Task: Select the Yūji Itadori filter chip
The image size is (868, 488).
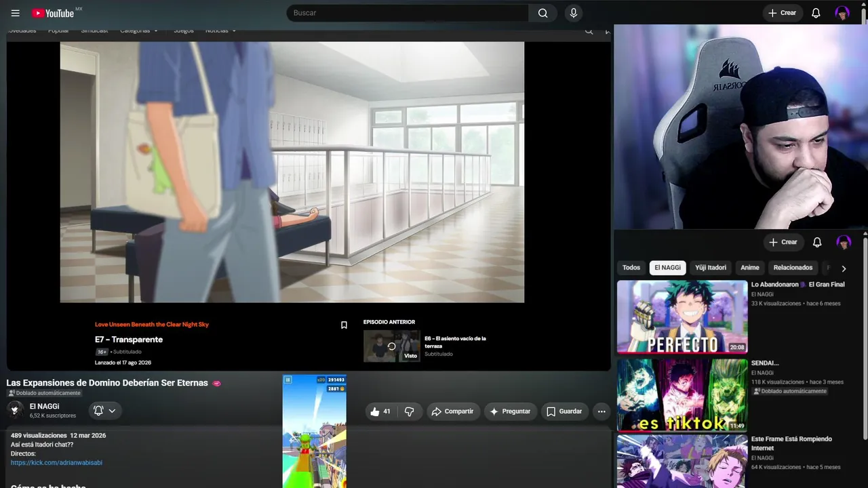Action: point(711,268)
